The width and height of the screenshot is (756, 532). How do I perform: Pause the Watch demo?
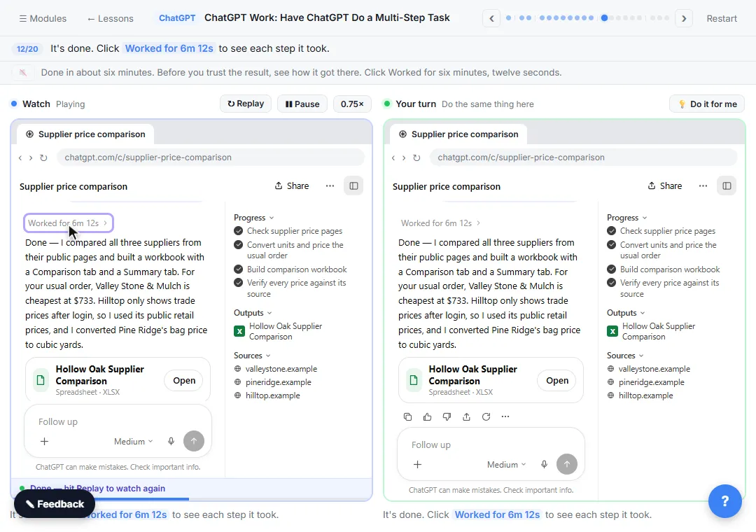302,104
